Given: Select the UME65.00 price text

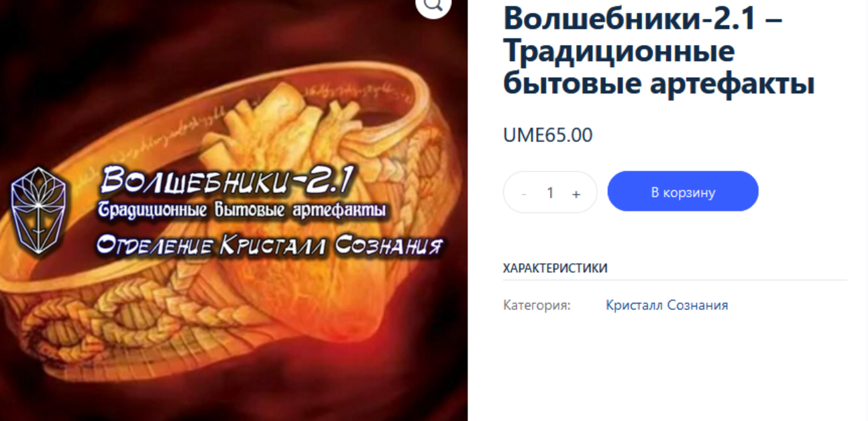Looking at the screenshot, I should click(547, 135).
